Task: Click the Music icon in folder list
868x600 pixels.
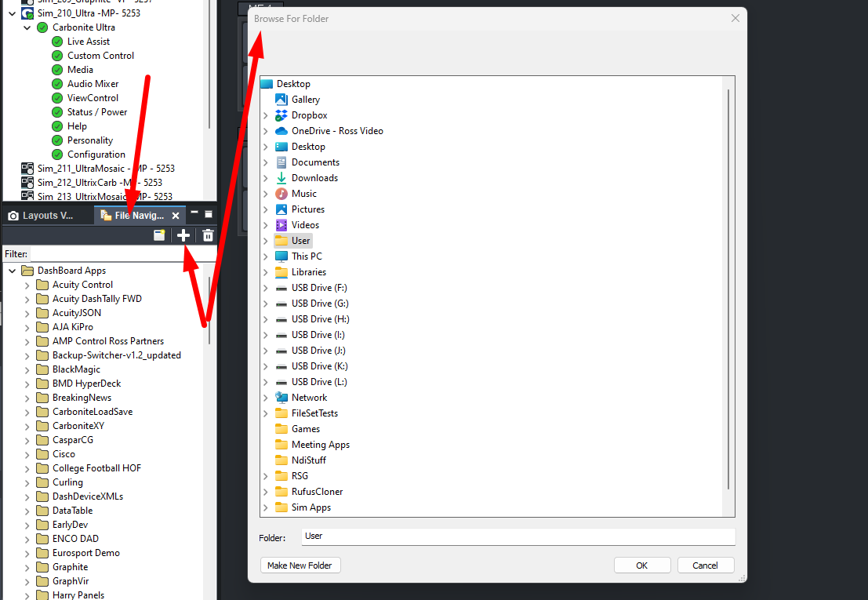Action: 281,194
